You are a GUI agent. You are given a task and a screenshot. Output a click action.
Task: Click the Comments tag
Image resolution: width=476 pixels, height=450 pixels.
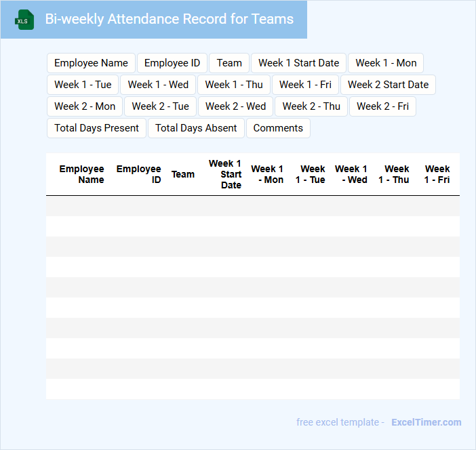pos(278,128)
